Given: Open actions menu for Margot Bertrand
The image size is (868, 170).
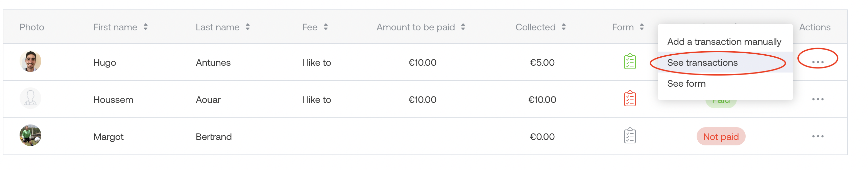Looking at the screenshot, I should [x=818, y=136].
